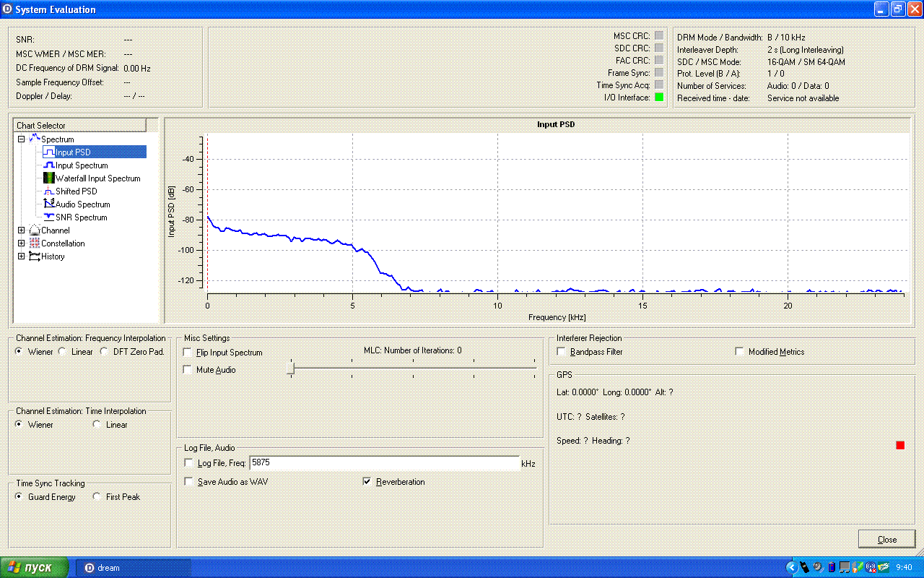924x578 pixels.
Task: Click the Close button
Action: click(887, 540)
